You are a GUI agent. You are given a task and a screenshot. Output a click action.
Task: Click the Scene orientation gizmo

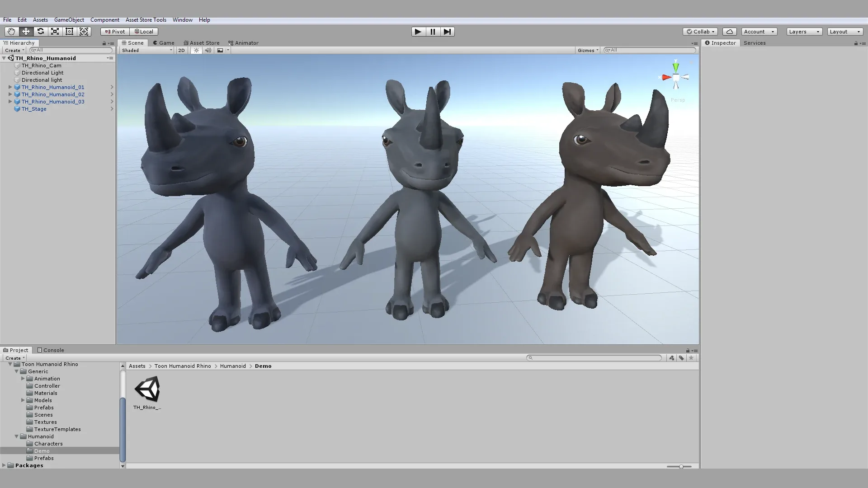click(675, 77)
